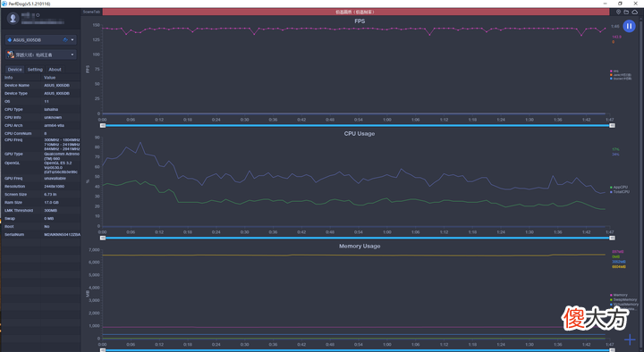Toggle VirtualMemory series in legend
The height and width of the screenshot is (352, 644).
click(x=624, y=305)
